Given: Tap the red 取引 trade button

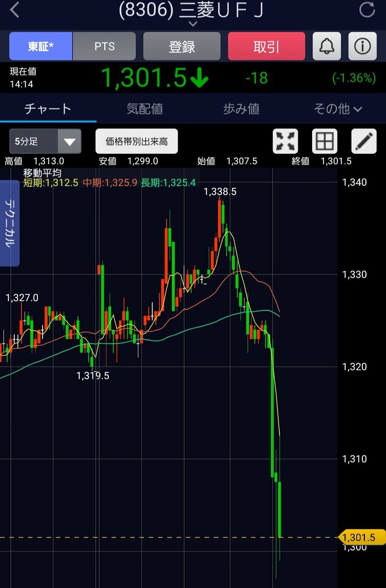Looking at the screenshot, I should [266, 47].
